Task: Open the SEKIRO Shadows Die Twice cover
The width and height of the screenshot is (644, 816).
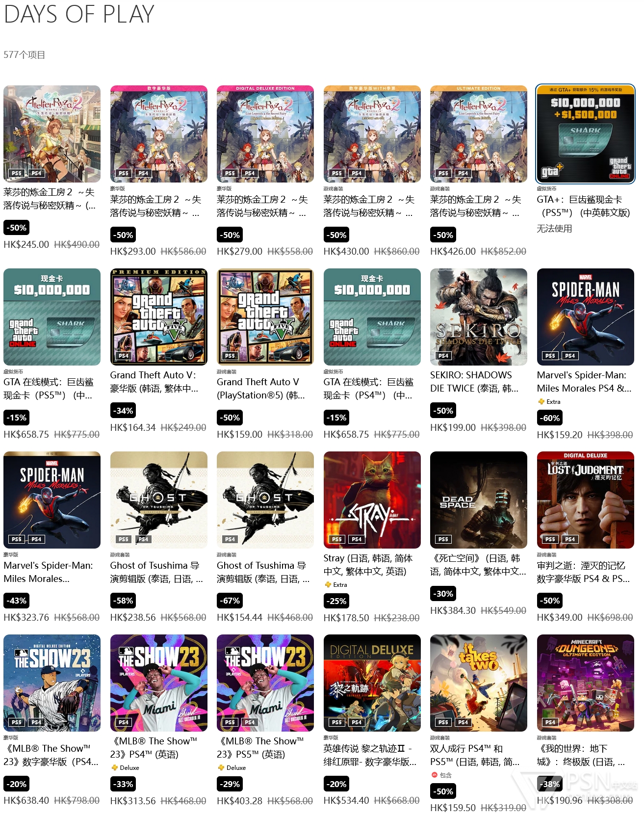Action: click(x=479, y=317)
